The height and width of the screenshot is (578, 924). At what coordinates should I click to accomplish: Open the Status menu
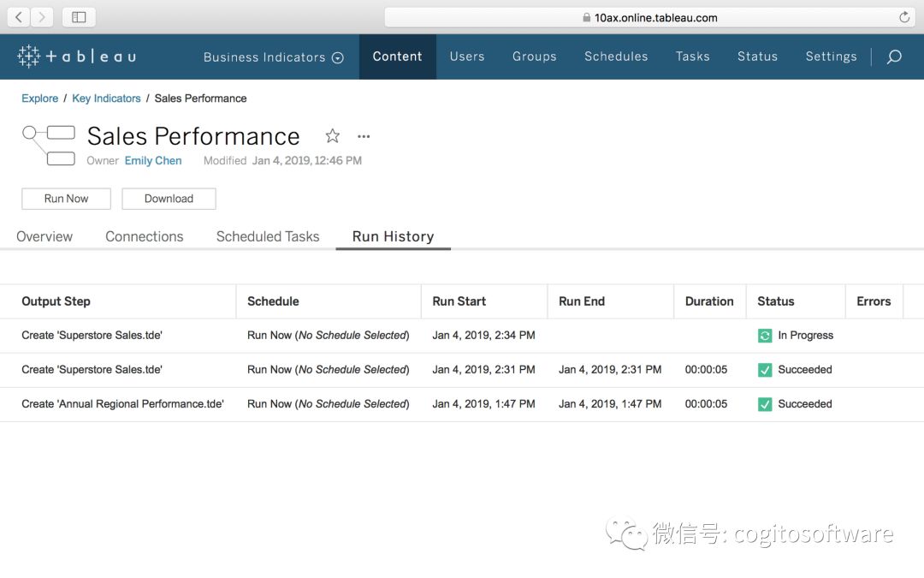757,57
